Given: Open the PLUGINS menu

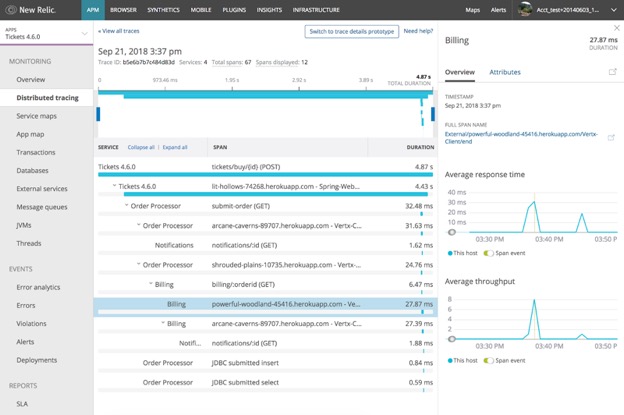Looking at the screenshot, I should 234,10.
